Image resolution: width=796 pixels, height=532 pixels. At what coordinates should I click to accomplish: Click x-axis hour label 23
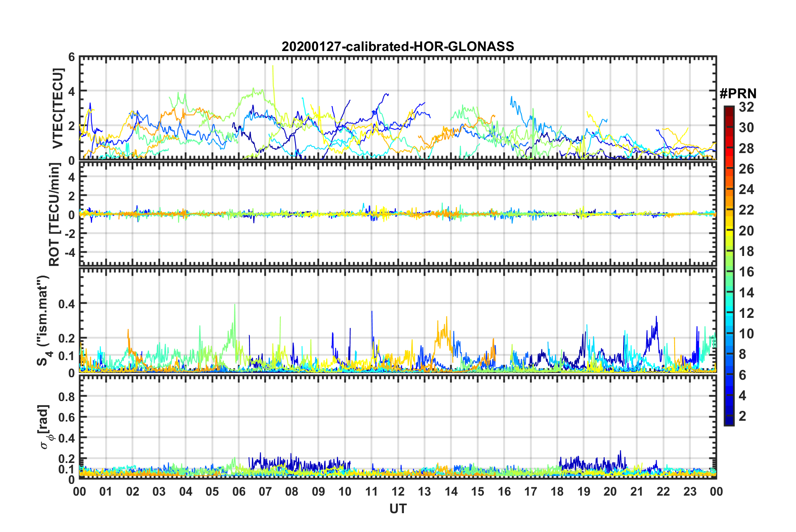(x=690, y=491)
